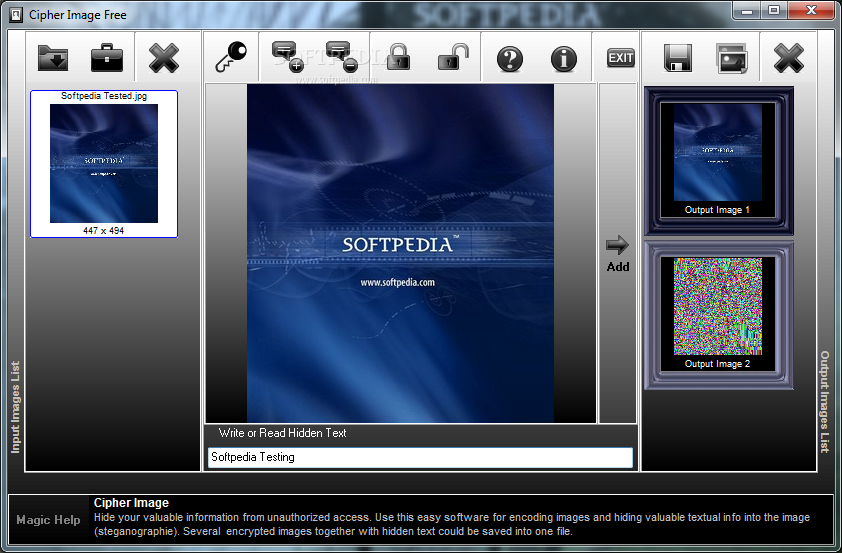
Task: Delete output image with X icon
Action: pos(788,58)
